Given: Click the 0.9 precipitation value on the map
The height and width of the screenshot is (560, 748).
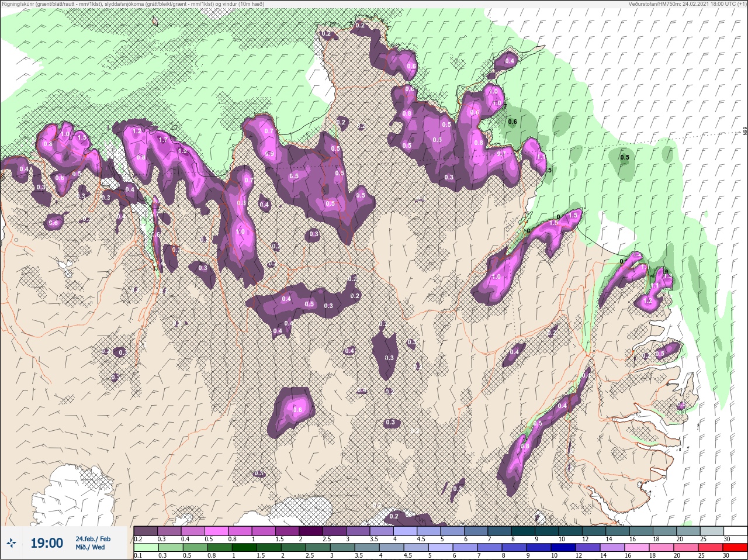Looking at the screenshot, I should click(x=269, y=154).
